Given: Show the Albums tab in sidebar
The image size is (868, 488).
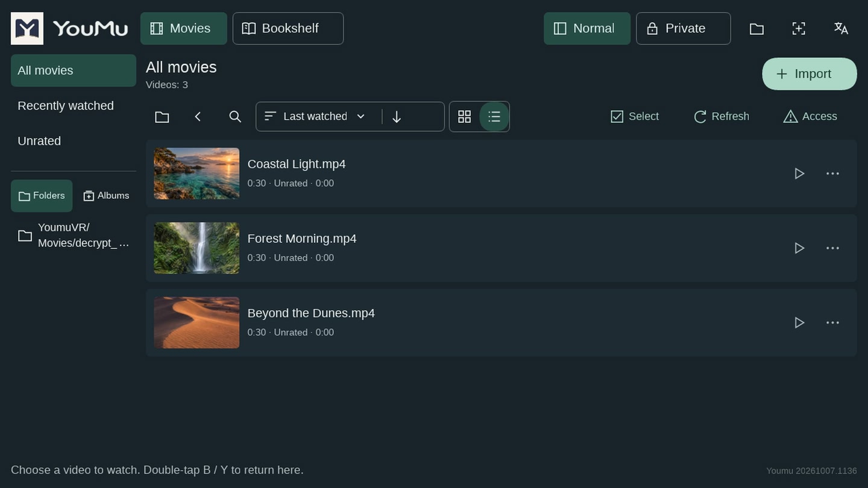Looking at the screenshot, I should 106,196.
